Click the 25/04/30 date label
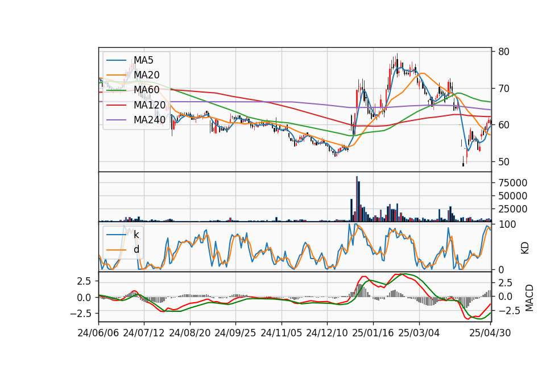Image resolution: width=546 pixels, height=392 pixels. coord(490,333)
